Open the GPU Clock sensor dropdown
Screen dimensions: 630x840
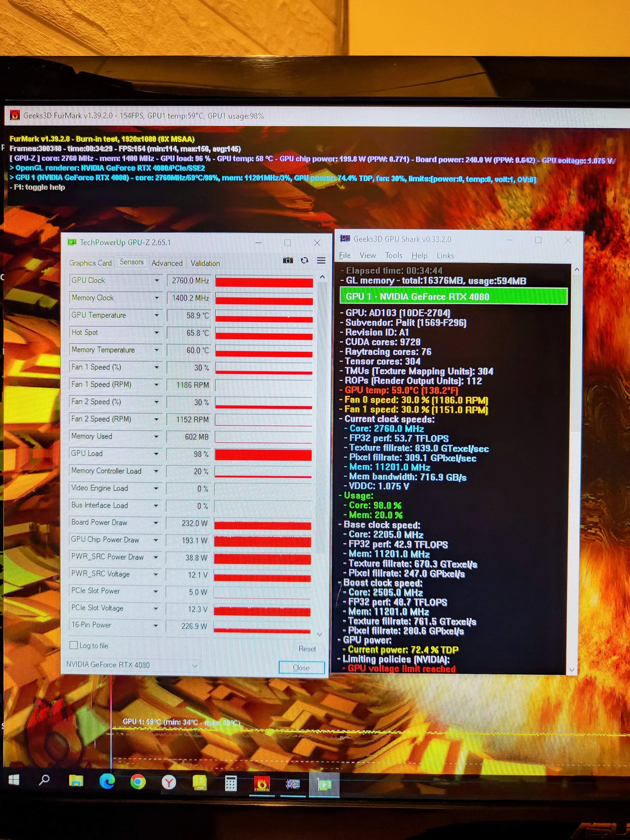tap(157, 280)
